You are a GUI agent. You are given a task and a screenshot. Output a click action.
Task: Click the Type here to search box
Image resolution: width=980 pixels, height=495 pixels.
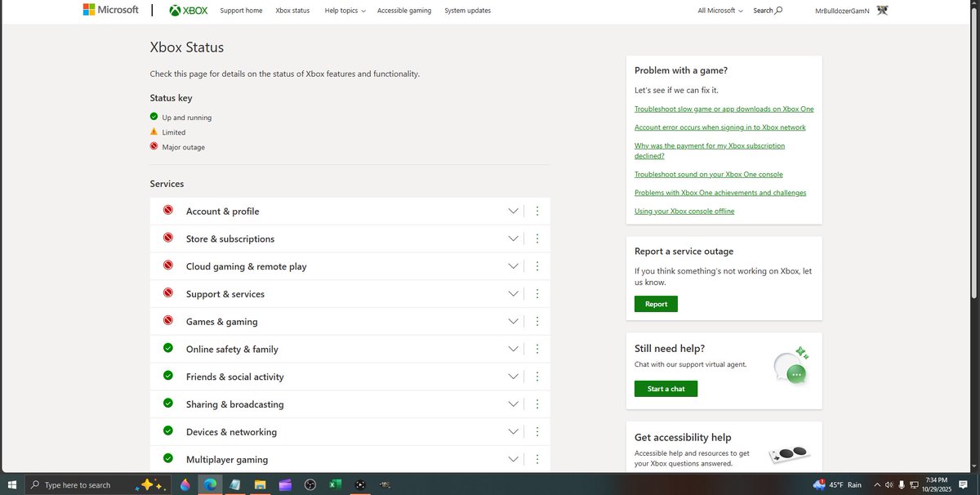pos(98,484)
